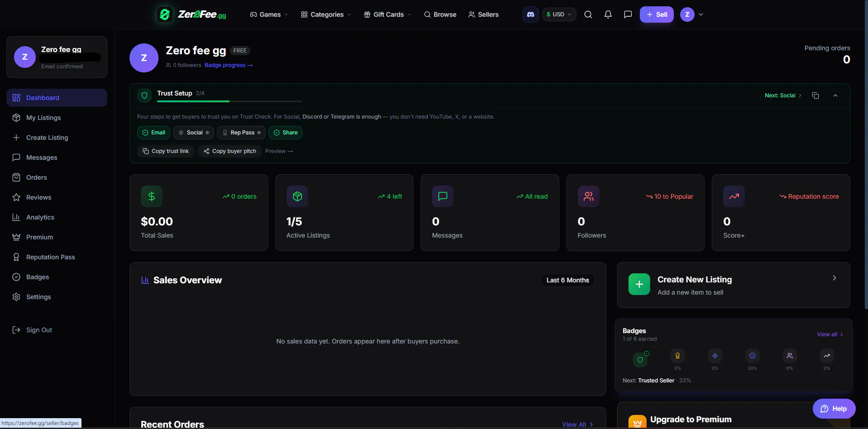Toggle the Social trust step chip
The height and width of the screenshot is (429, 868).
coord(193,133)
